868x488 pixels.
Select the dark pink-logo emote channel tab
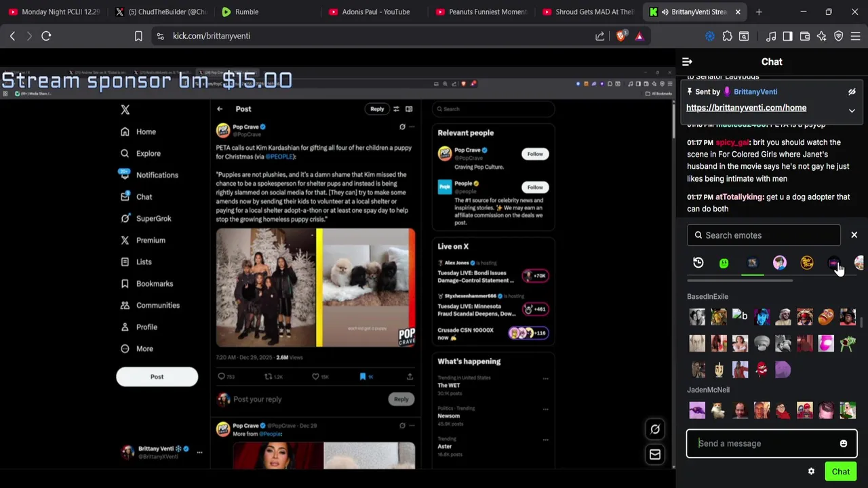pyautogui.click(x=833, y=263)
